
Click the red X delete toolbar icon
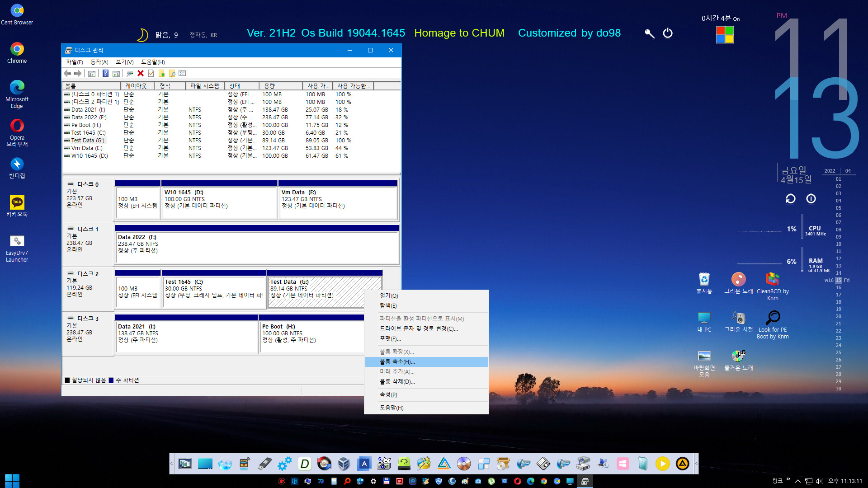click(x=141, y=73)
